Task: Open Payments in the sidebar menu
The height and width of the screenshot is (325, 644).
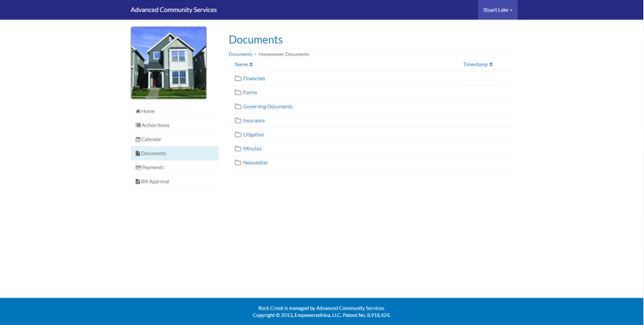Action: click(x=174, y=168)
